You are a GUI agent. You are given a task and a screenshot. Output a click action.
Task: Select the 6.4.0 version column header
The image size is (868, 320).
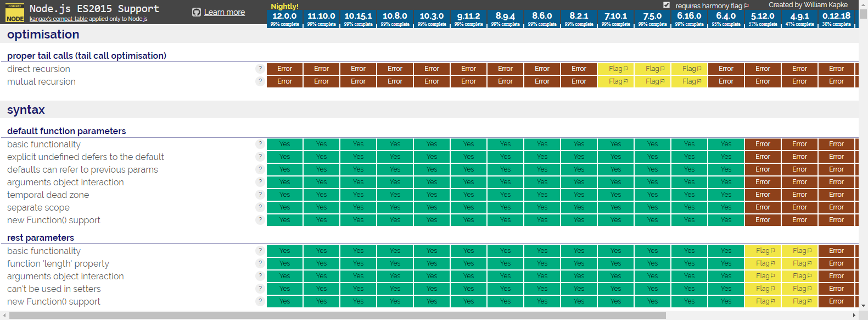[726, 19]
